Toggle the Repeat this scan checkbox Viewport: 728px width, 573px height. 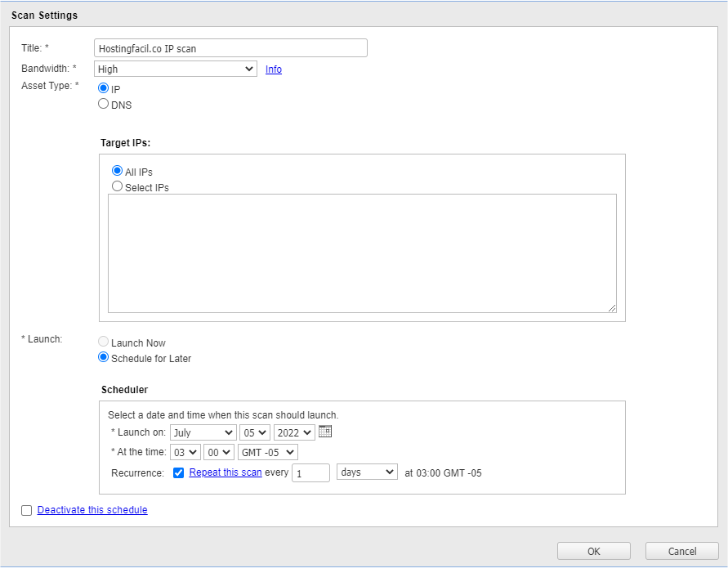[179, 472]
